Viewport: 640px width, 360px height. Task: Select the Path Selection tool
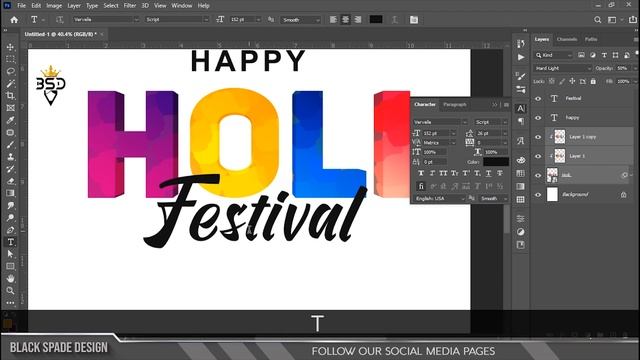(x=11, y=254)
